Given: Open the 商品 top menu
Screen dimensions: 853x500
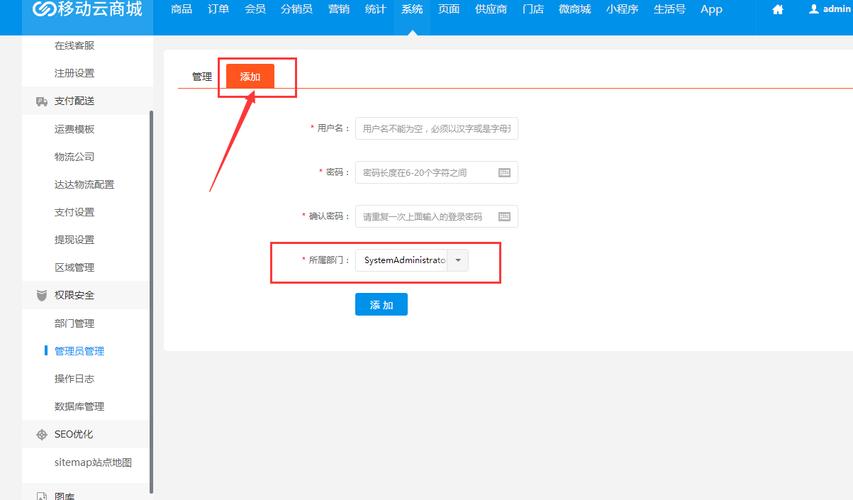Looking at the screenshot, I should (x=181, y=9).
